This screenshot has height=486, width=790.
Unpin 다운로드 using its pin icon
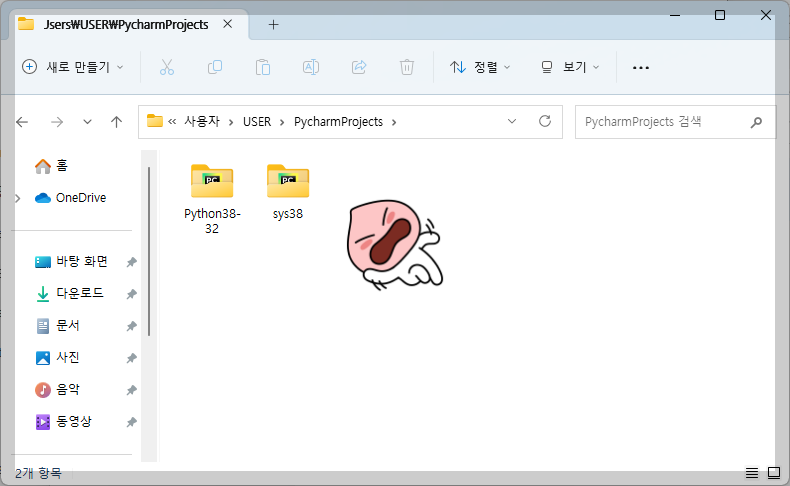[131, 294]
